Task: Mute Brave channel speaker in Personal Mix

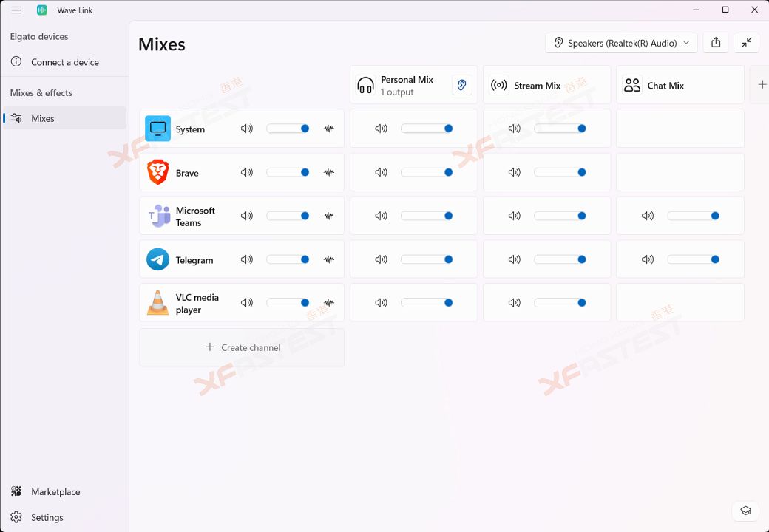Action: coord(381,172)
